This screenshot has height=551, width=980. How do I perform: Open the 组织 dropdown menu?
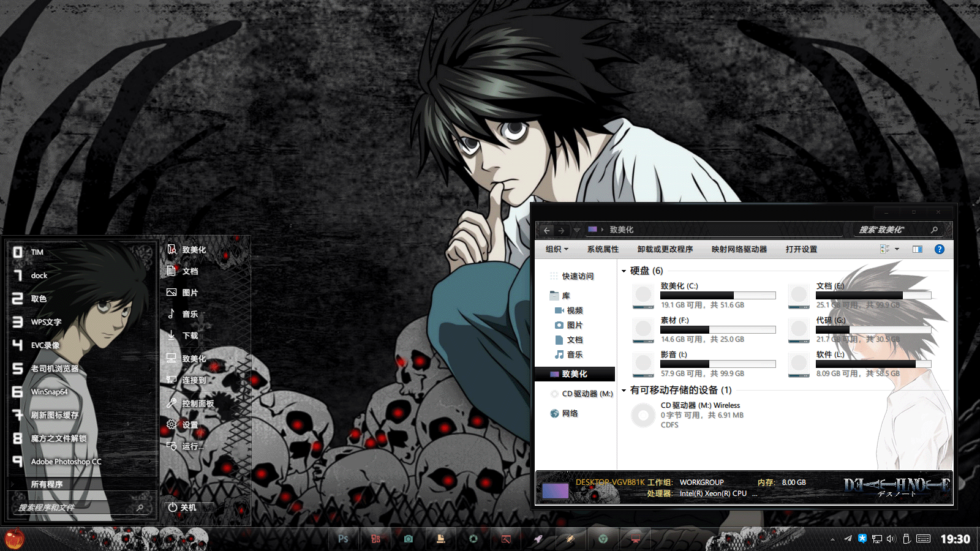(x=557, y=249)
